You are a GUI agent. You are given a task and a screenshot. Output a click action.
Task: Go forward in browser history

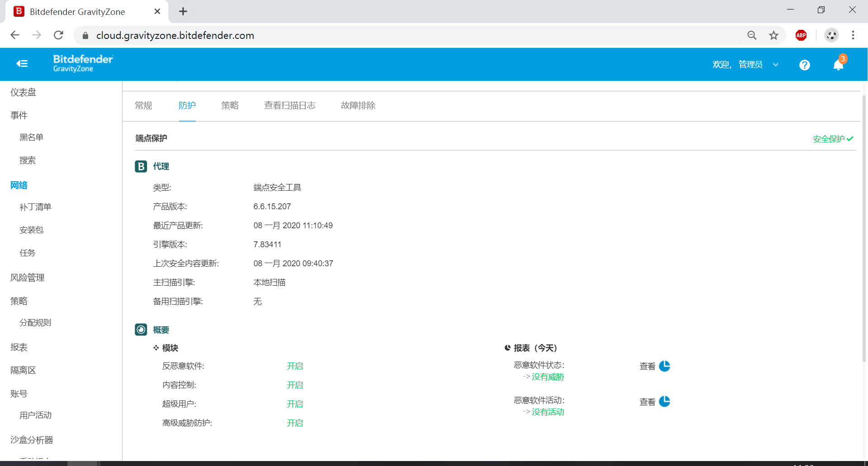[x=37, y=35]
